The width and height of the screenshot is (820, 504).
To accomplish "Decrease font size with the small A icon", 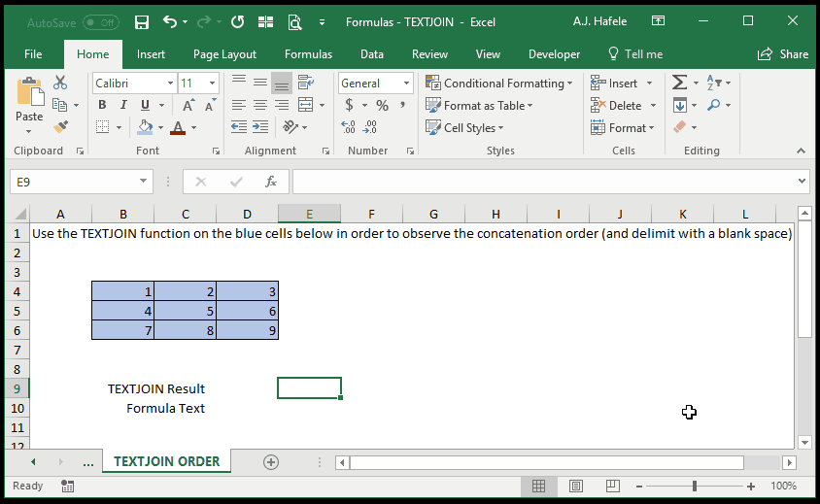I will (210, 105).
